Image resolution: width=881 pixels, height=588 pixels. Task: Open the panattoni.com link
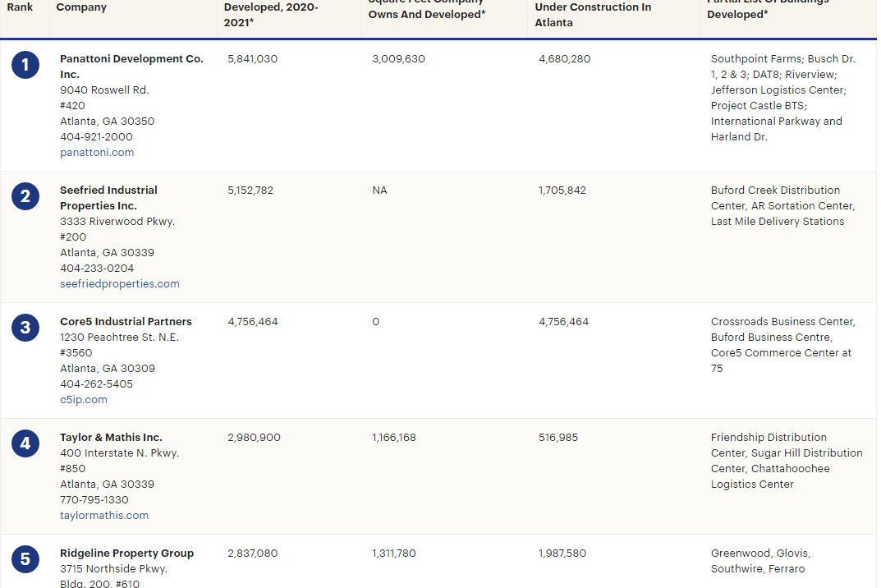click(97, 153)
